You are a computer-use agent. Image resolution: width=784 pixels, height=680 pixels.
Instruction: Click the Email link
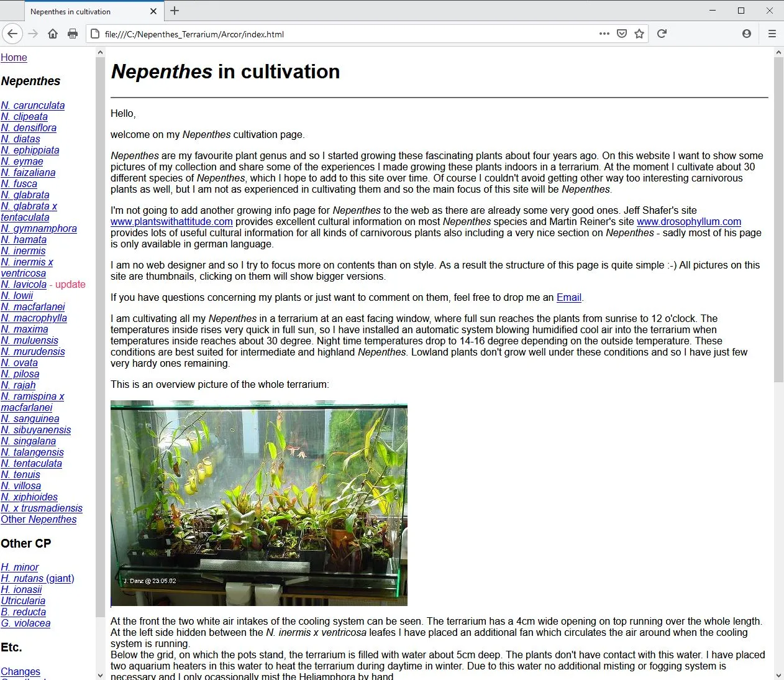(568, 297)
